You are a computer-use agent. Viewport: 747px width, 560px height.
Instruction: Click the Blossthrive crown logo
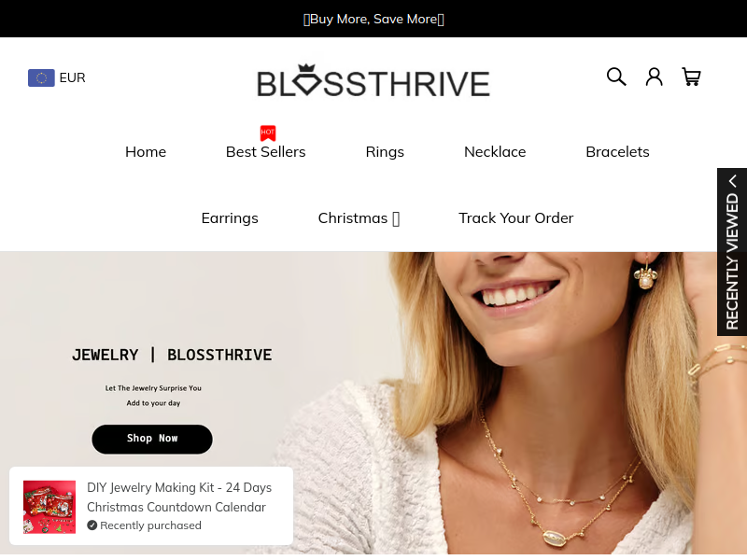click(x=373, y=81)
